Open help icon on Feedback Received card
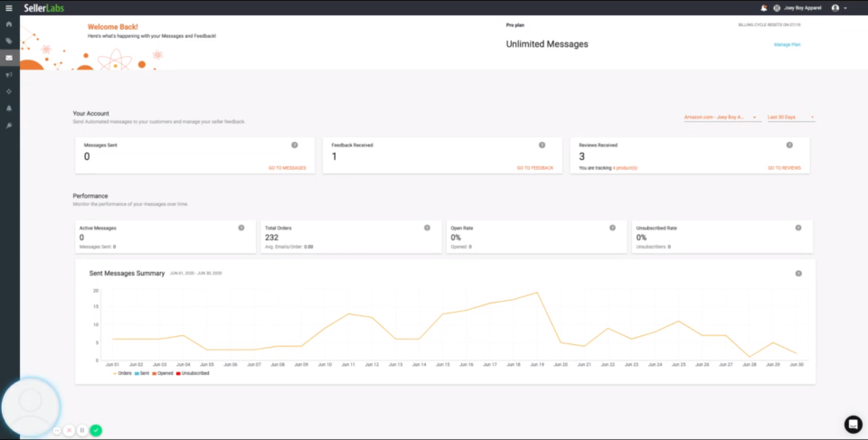Image resolution: width=868 pixels, height=440 pixels. point(542,145)
